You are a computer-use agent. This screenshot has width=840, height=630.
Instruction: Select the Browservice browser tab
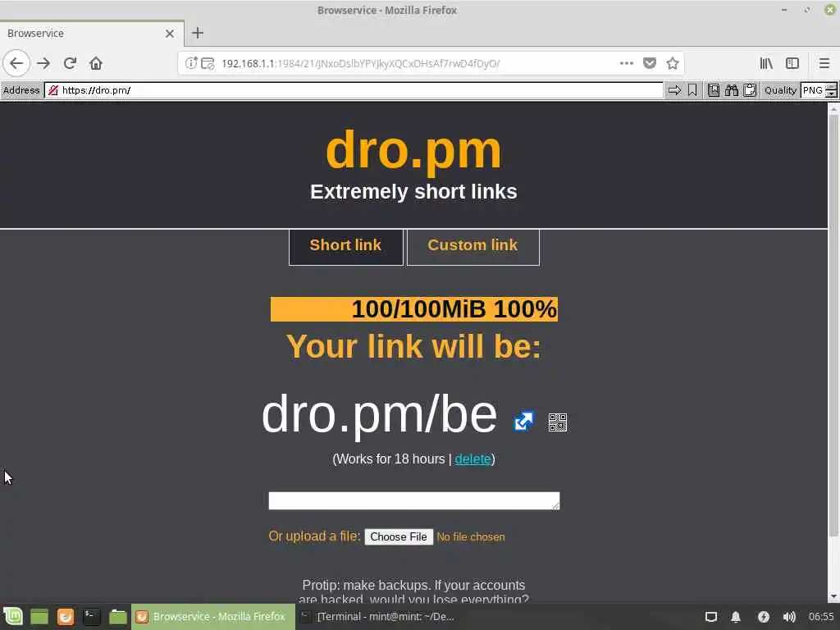[91, 33]
